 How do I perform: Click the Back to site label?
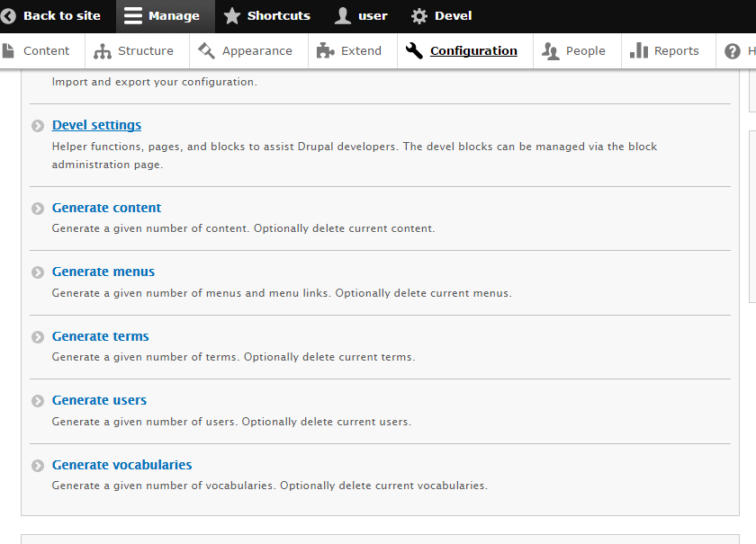click(x=62, y=16)
